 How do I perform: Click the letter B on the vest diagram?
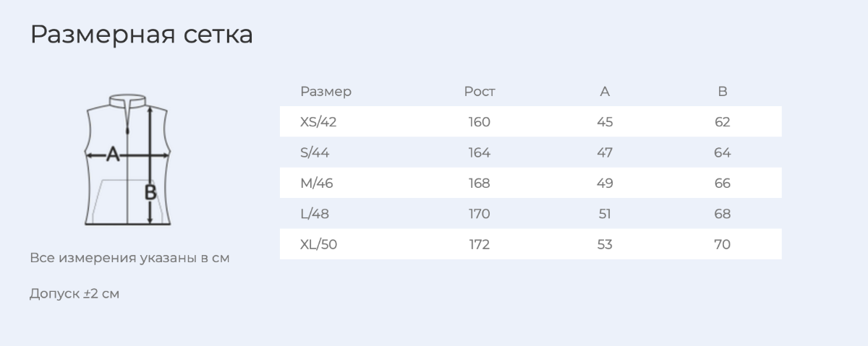(x=150, y=192)
